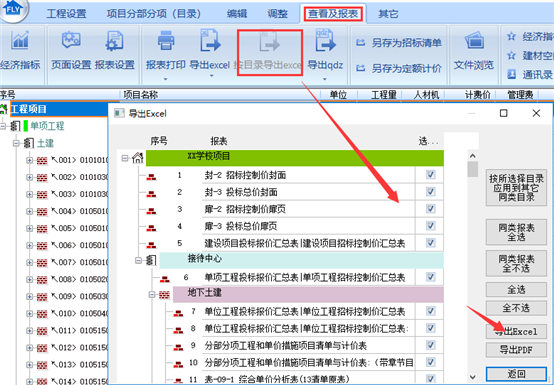
Task: Click brick icon beside 地下土建
Action: coord(164,295)
